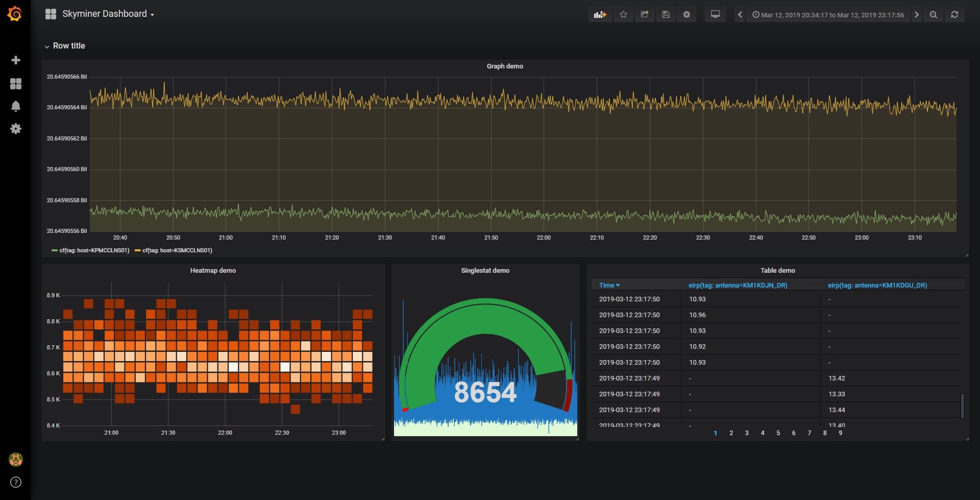Refresh the dashboard

954,15
